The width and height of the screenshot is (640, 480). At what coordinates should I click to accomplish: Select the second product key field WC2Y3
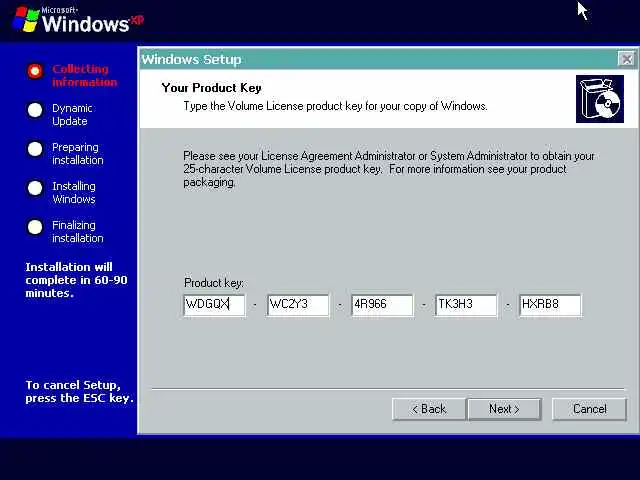pyautogui.click(x=298, y=304)
